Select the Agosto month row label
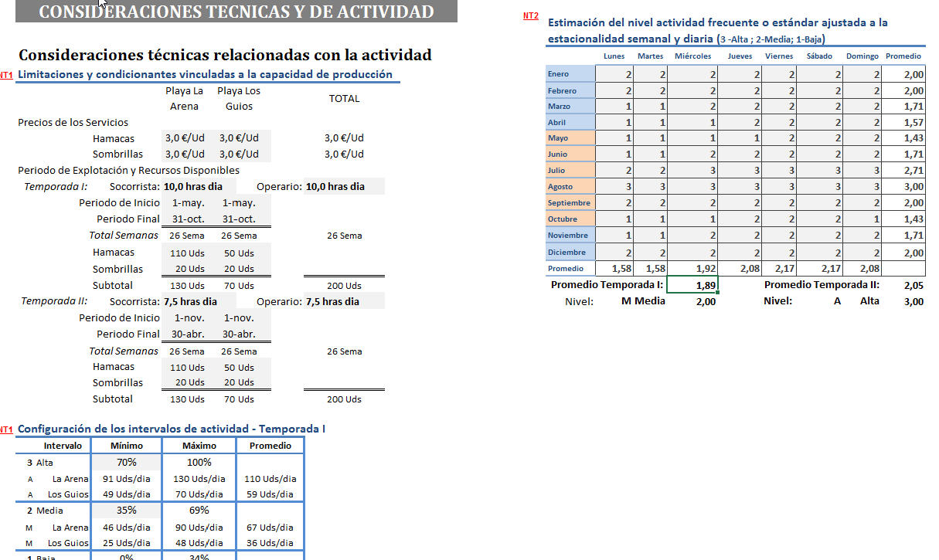 [570, 187]
